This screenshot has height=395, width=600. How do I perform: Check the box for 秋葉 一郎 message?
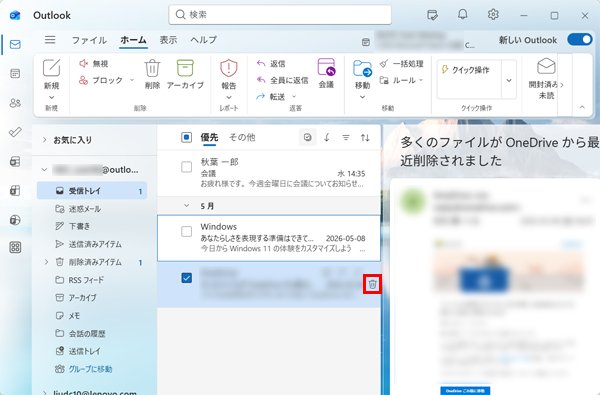[x=186, y=167]
